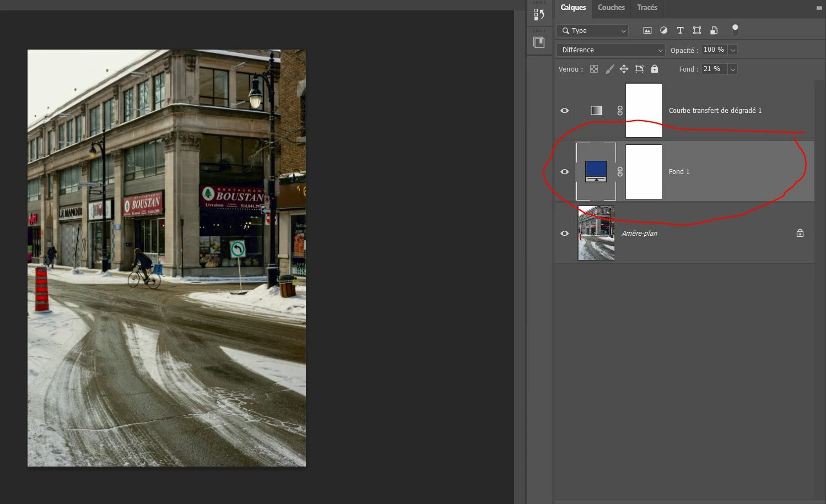Click padlock icon on Arrière-plan layer
This screenshot has height=504, width=826.
click(x=800, y=233)
